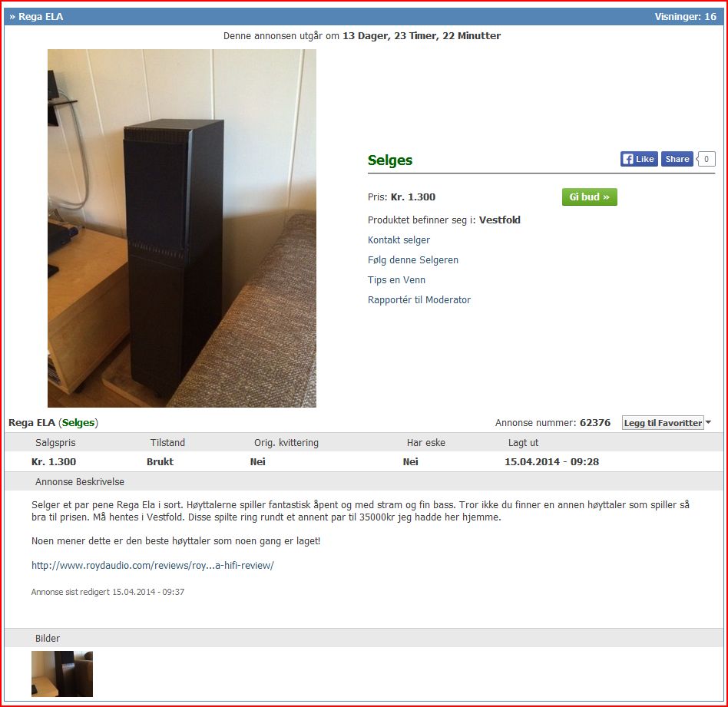Click the Rega ELA header title
The width and height of the screenshot is (728, 707).
(x=41, y=17)
